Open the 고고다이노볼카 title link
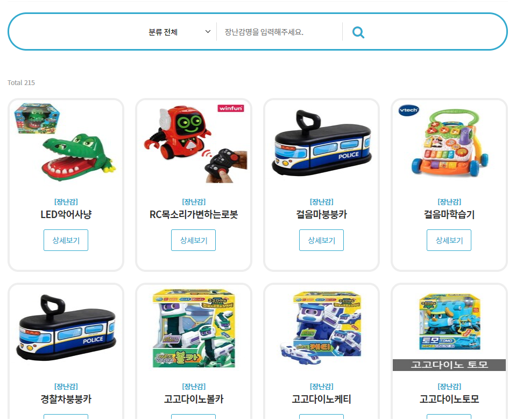516x420 pixels. click(194, 399)
